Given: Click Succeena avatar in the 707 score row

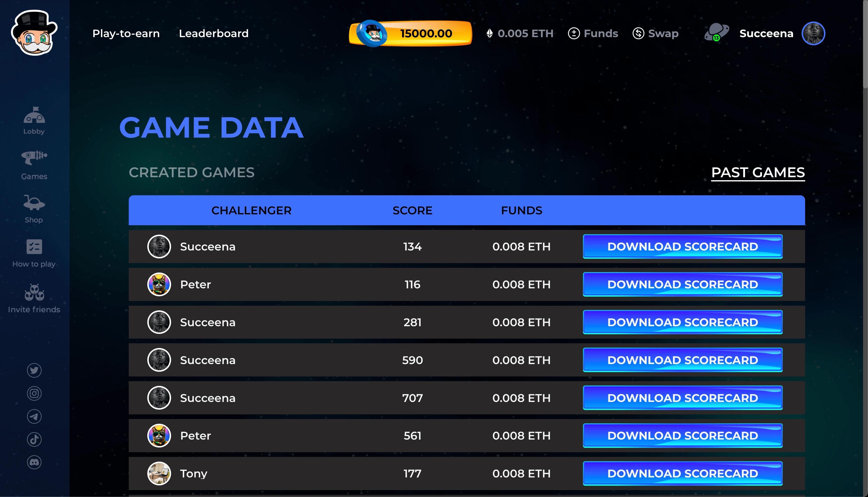Looking at the screenshot, I should 159,398.
